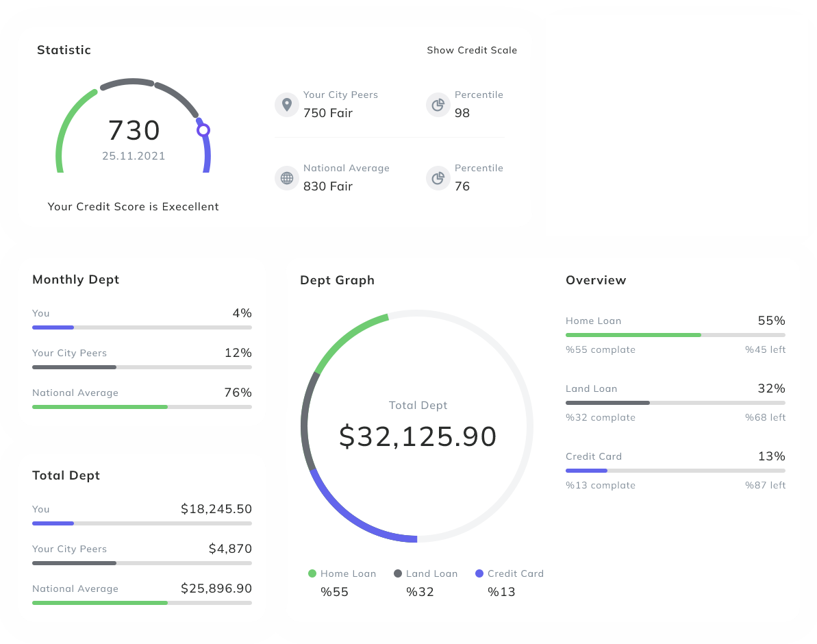Viewport: 817px width, 644px height.
Task: Click the green Home Loan legend dot
Action: click(312, 573)
